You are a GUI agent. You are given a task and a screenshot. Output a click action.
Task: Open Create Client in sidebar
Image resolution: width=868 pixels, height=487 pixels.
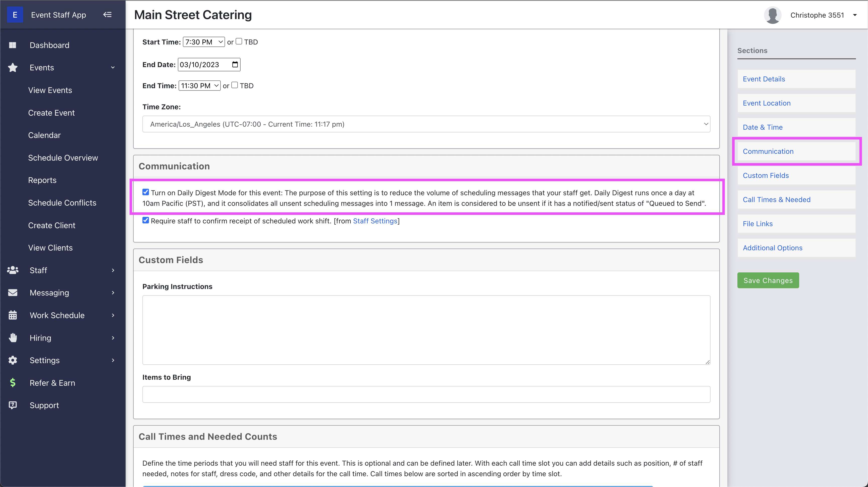(x=51, y=225)
